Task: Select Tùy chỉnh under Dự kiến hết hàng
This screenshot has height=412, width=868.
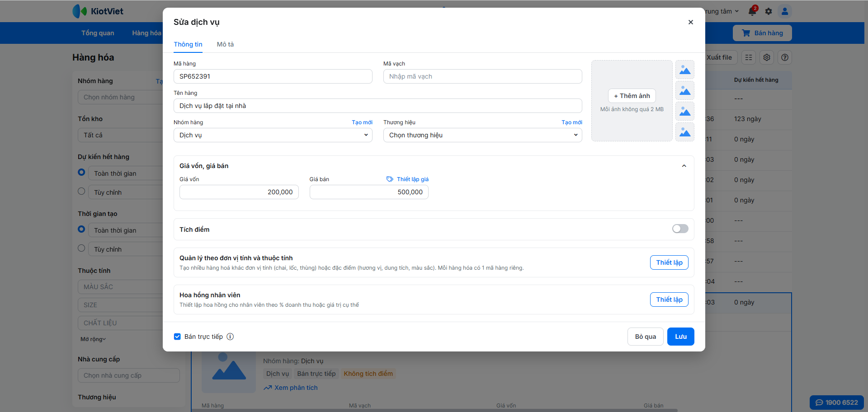Action: tap(81, 191)
